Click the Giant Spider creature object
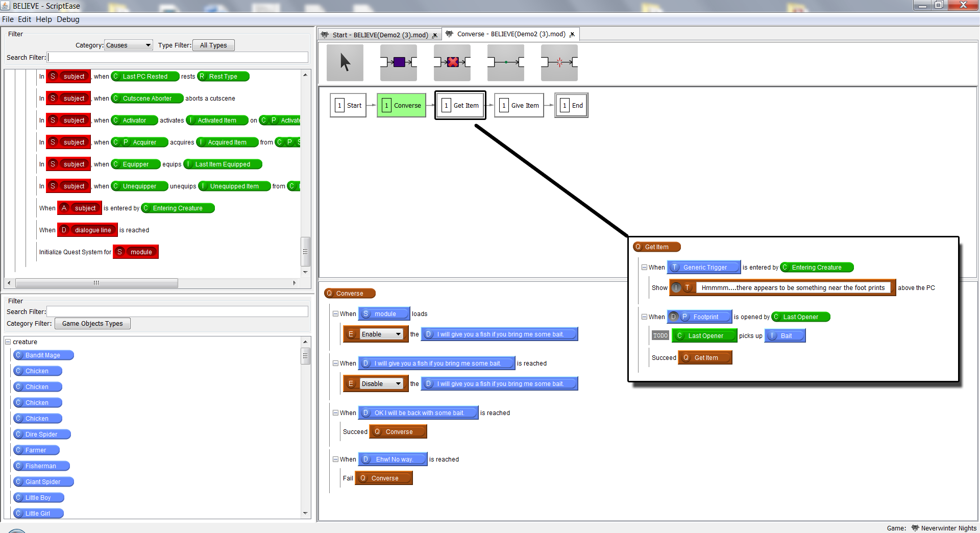Image resolution: width=980 pixels, height=533 pixels. [x=43, y=482]
